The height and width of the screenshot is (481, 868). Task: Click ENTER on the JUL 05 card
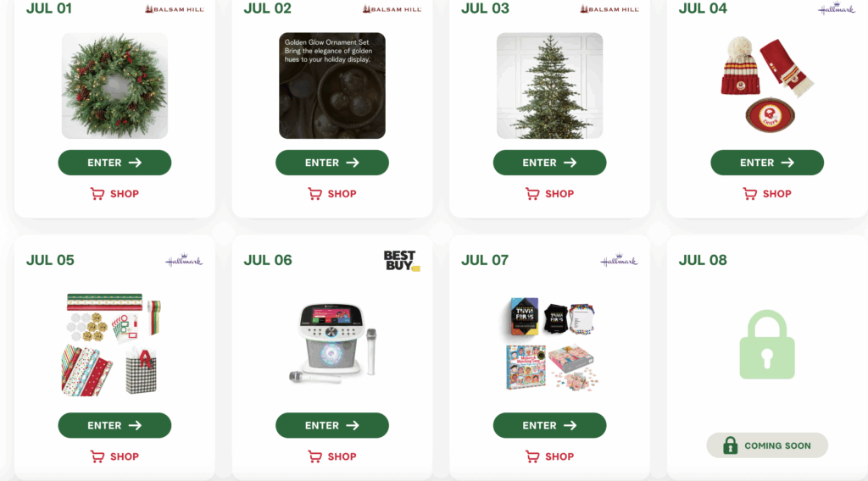pos(114,425)
